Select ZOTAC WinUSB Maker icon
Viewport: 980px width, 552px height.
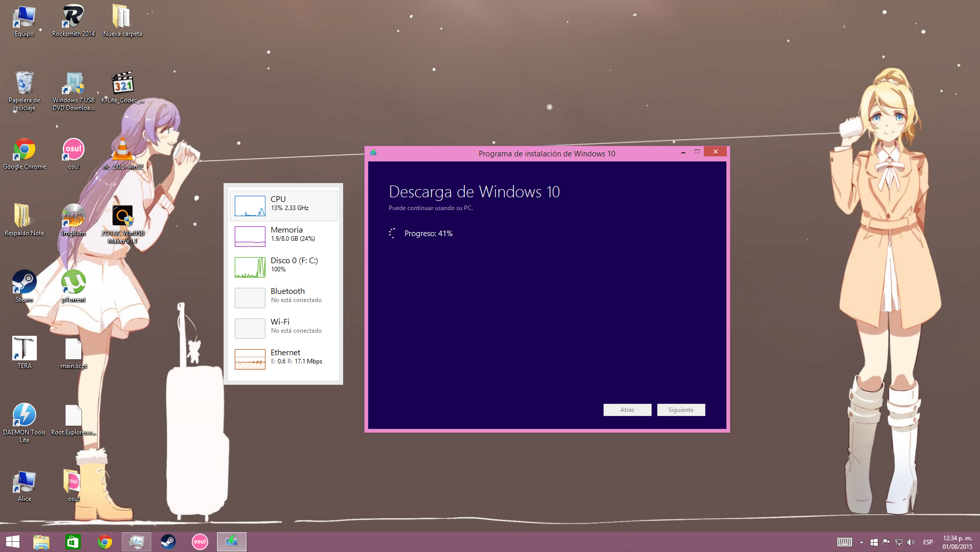122,224
